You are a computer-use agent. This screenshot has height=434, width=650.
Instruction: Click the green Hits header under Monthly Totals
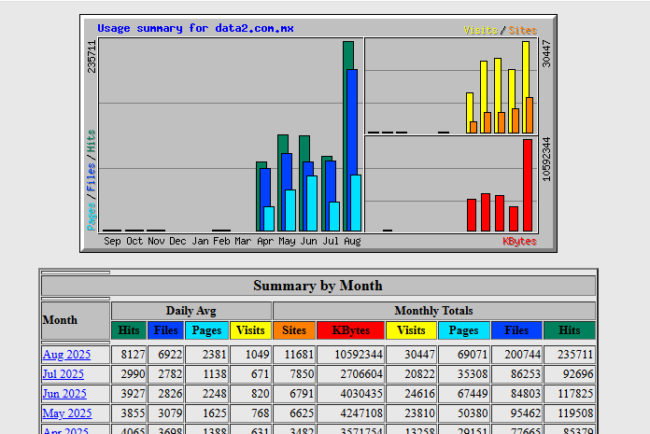(569, 330)
